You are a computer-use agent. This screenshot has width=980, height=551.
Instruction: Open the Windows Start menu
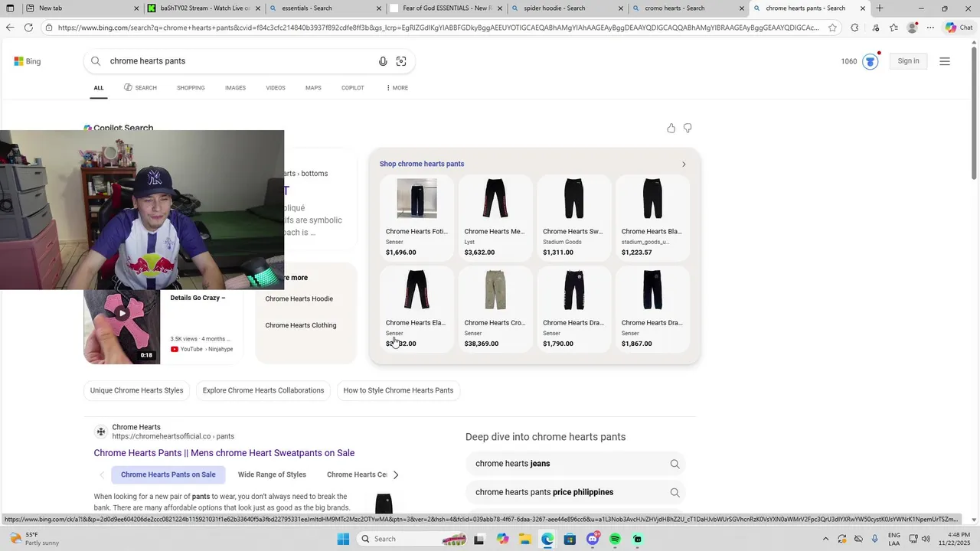click(x=343, y=539)
